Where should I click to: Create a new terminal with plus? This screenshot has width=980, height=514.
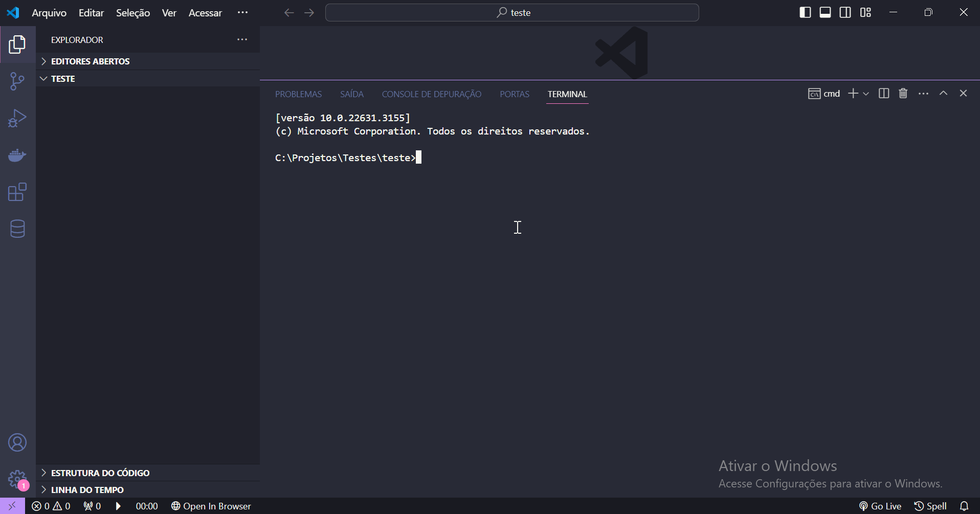[x=853, y=93]
